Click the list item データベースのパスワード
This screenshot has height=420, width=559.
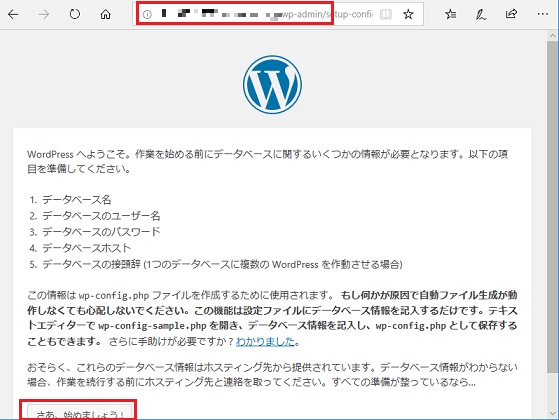pos(101,232)
